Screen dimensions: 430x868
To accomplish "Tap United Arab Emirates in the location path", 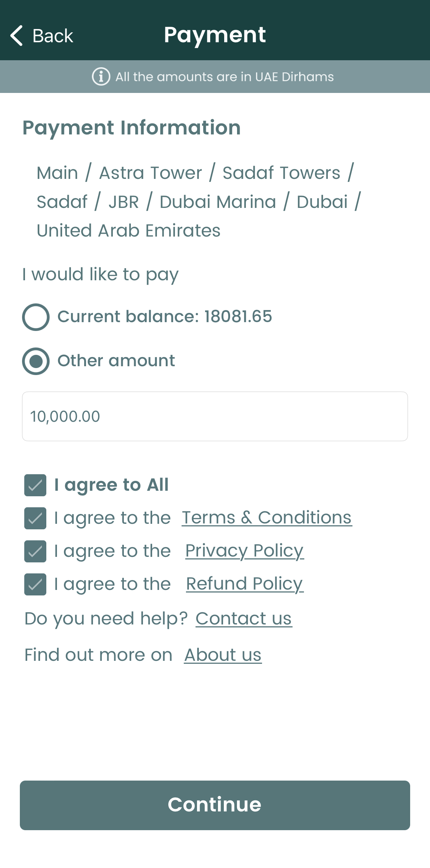I will 129,231.
